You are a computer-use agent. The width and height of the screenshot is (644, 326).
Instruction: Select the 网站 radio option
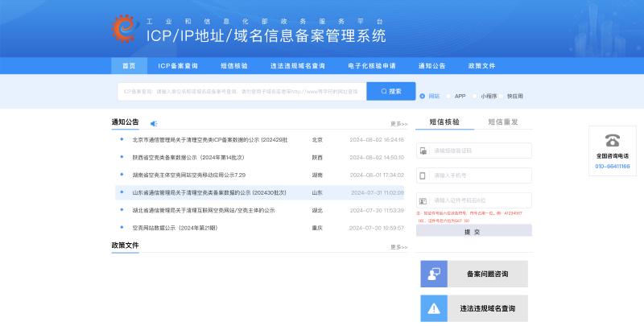pos(423,96)
